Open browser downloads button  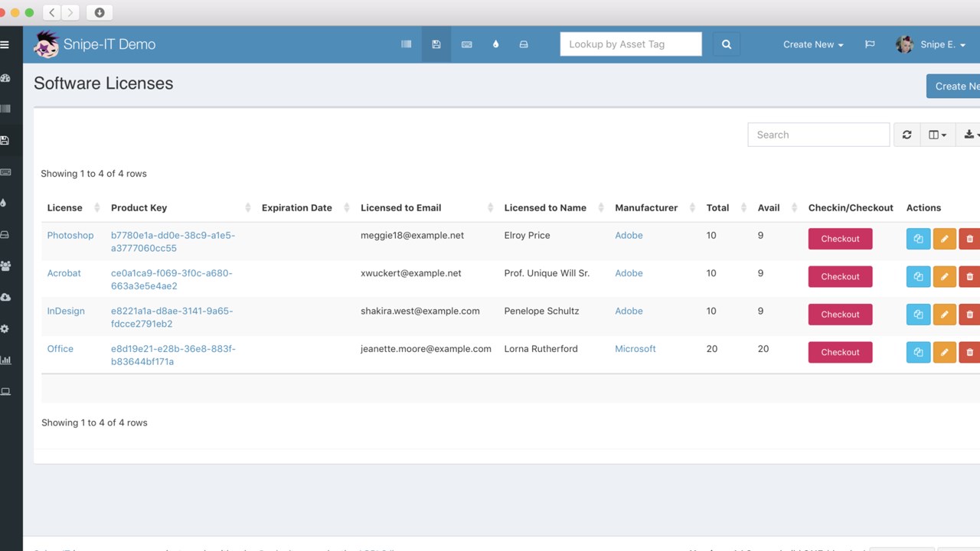click(99, 12)
